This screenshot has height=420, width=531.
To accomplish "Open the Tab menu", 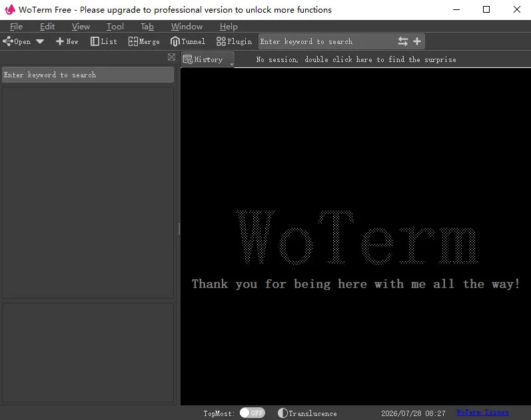I will pos(147,27).
